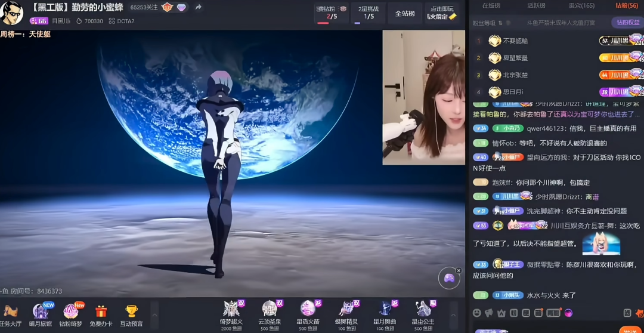Click the 65253关注 follower count
The width and height of the screenshot is (644, 333).
click(x=144, y=7)
